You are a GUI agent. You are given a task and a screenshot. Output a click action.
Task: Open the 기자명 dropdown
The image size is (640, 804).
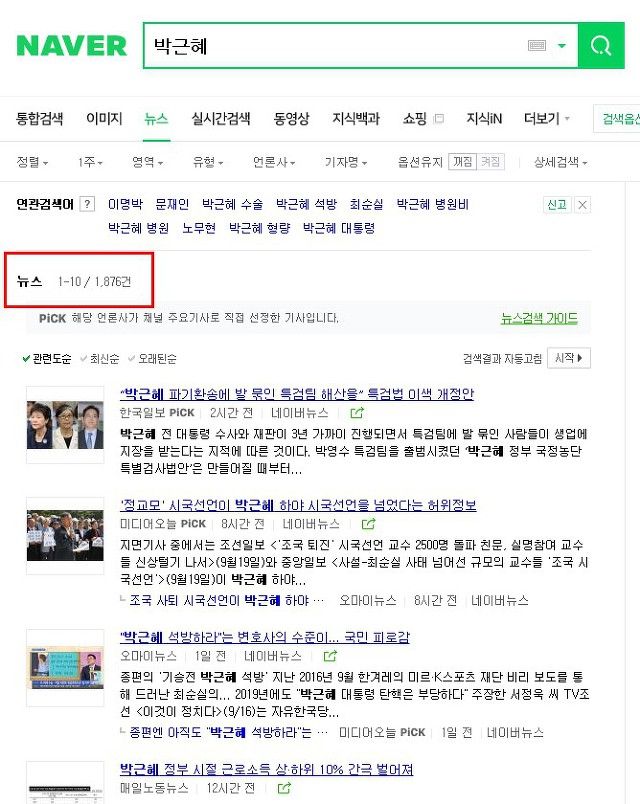click(x=346, y=162)
